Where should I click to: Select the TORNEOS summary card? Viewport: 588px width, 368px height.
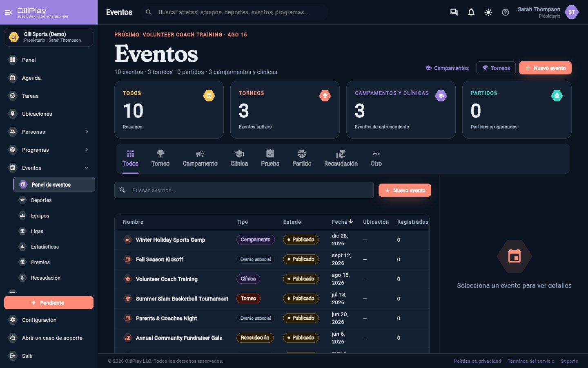tap(285, 110)
